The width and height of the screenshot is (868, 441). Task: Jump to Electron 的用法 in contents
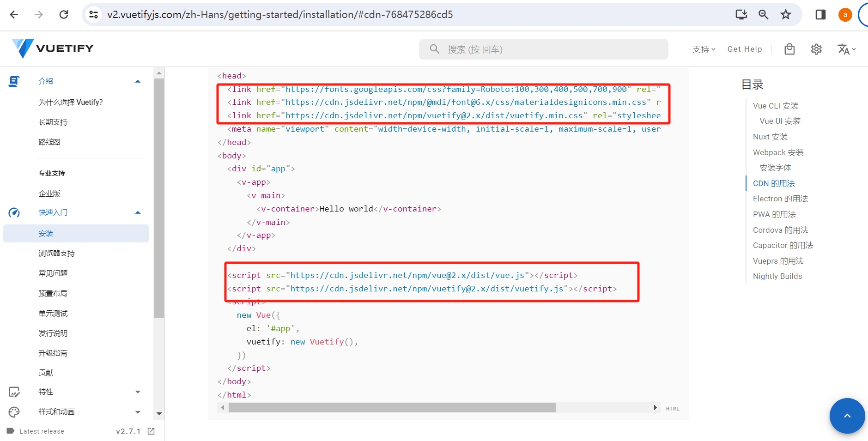tap(780, 199)
